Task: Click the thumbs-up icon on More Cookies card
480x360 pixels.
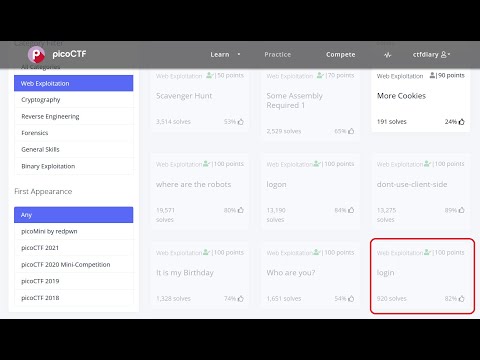Action: point(461,122)
